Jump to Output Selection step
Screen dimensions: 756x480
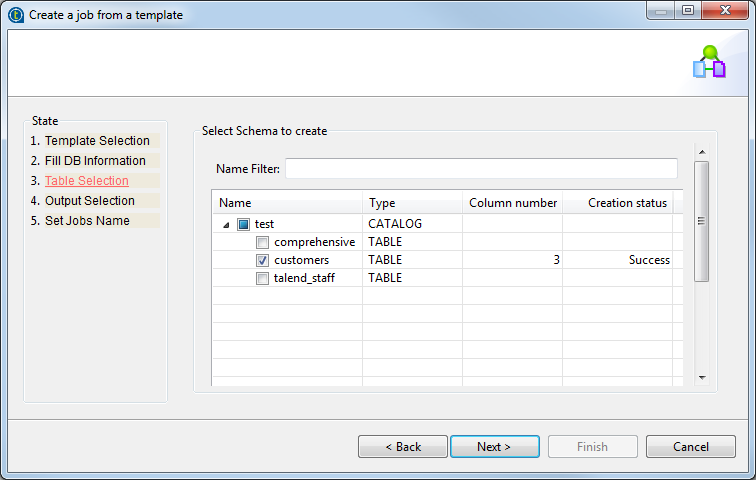[x=89, y=201]
